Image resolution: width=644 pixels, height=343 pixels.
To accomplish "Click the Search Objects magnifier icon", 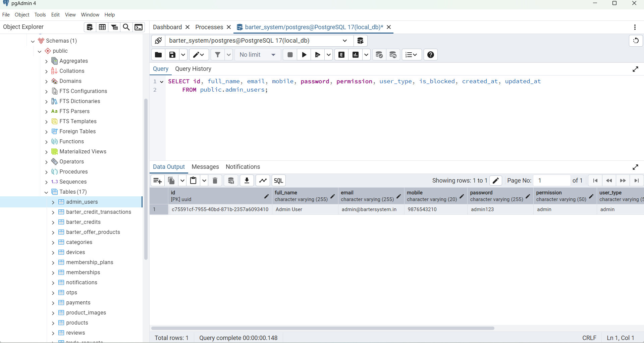I will 126,27.
